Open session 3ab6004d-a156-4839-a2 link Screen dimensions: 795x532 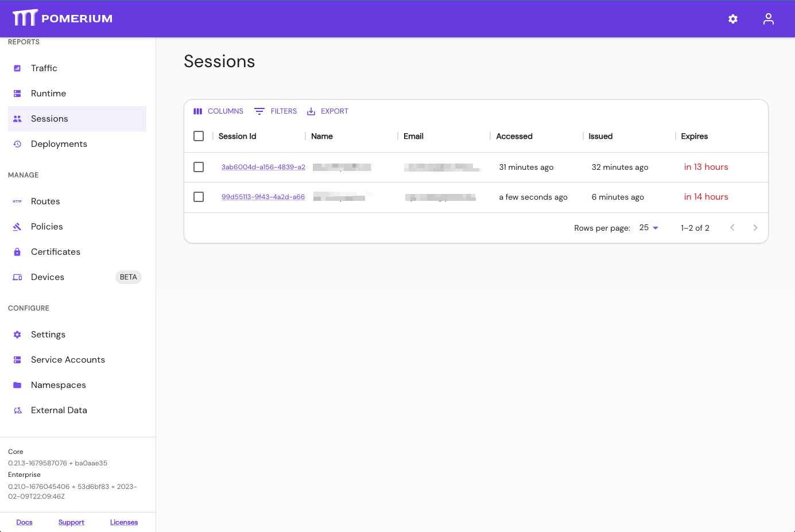point(263,167)
